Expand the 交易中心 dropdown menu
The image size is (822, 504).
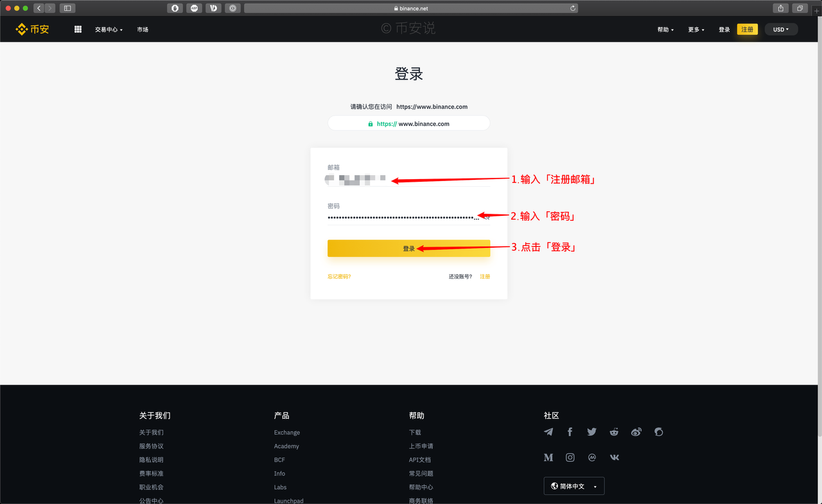[x=109, y=30]
